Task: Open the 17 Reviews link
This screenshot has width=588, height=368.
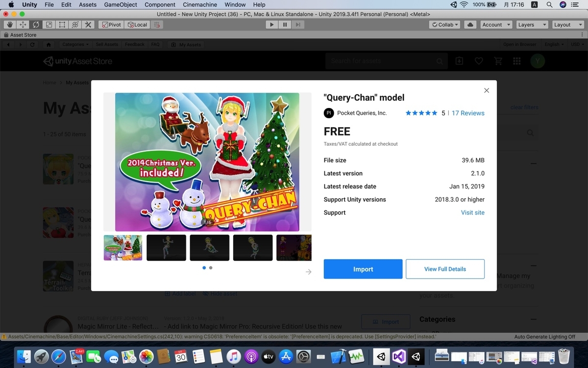Action: (468, 113)
